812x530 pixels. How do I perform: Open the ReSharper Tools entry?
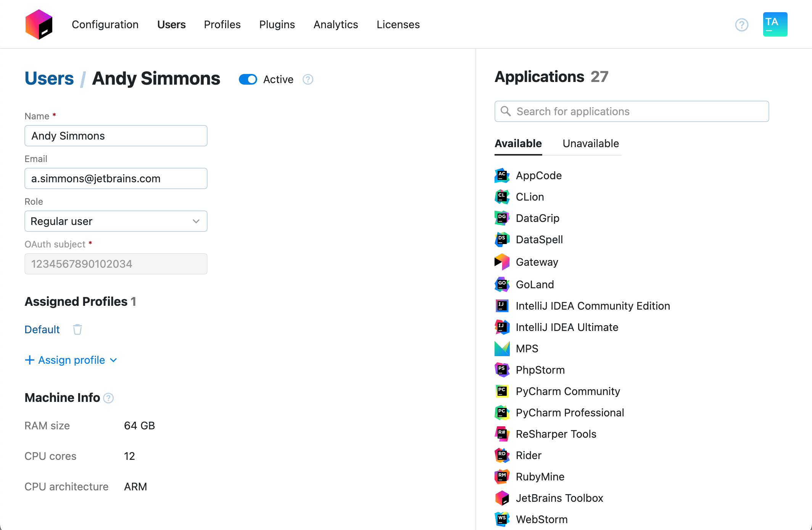click(x=555, y=434)
